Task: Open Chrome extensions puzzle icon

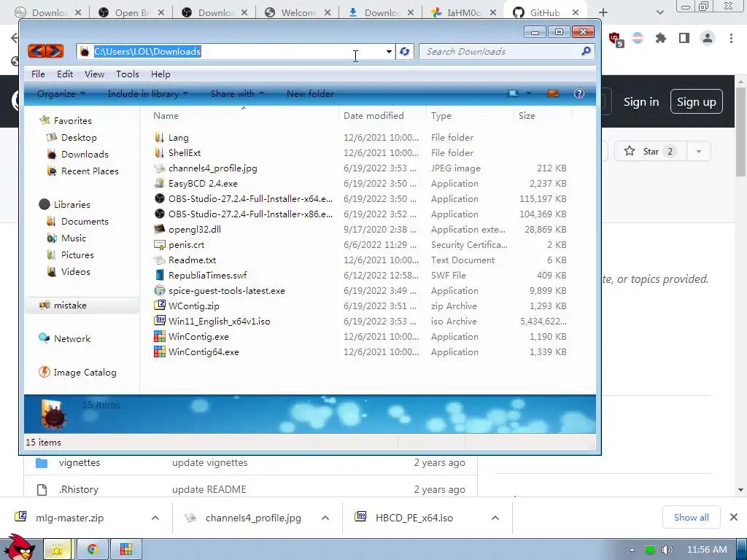Action: pyautogui.click(x=660, y=38)
